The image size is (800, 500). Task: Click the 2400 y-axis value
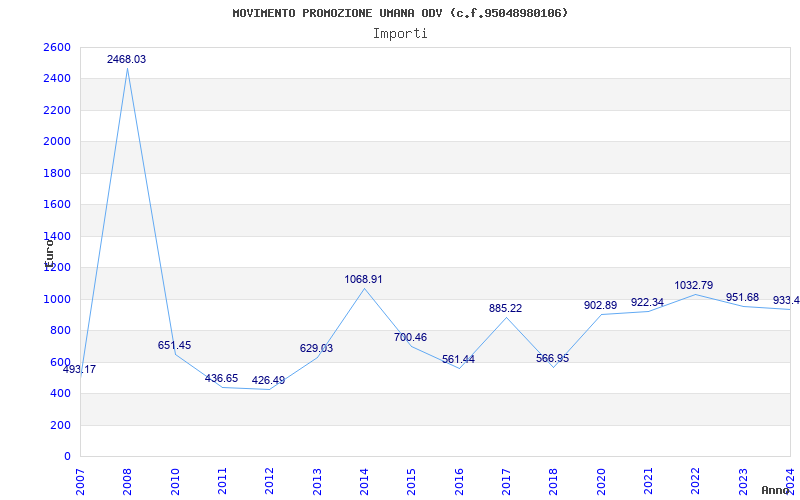click(x=57, y=79)
